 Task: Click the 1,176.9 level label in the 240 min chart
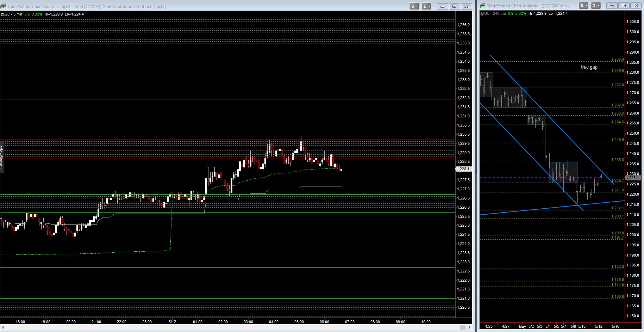tap(618, 280)
